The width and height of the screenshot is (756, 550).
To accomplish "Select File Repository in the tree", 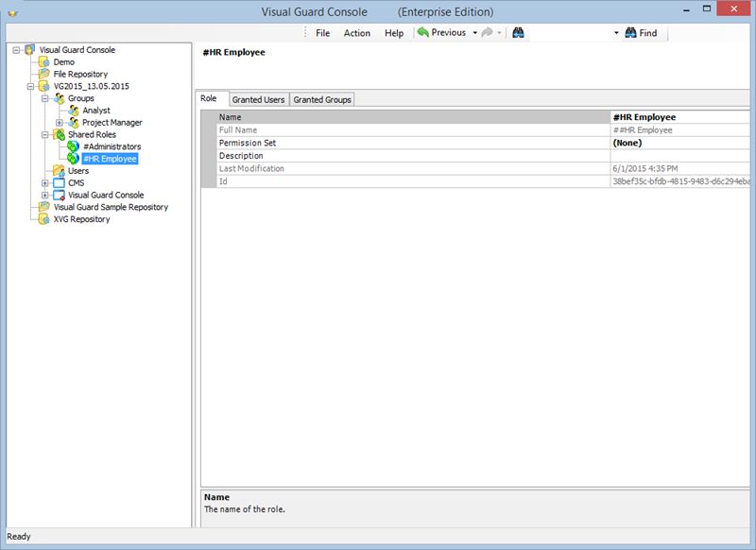I will (80, 74).
